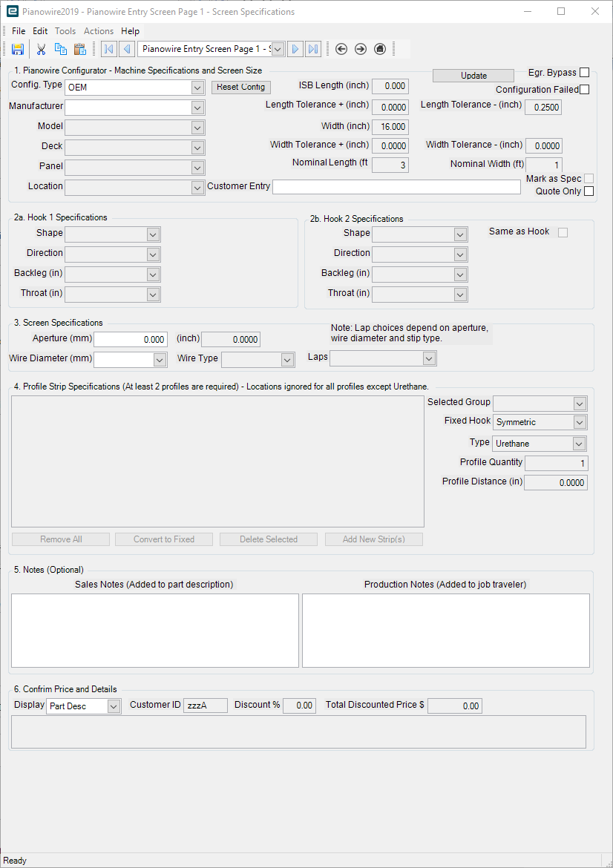
Task: Go to last page navigation icon
Action: [x=313, y=49]
